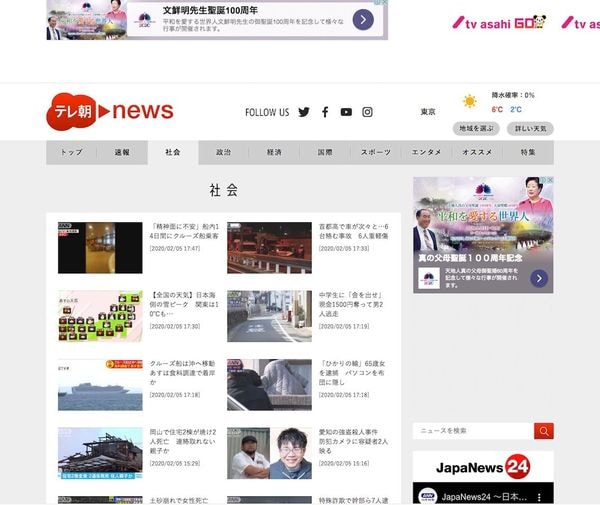Switch to the 政治 tab
Image resolution: width=600 pixels, height=505 pixels.
click(223, 152)
